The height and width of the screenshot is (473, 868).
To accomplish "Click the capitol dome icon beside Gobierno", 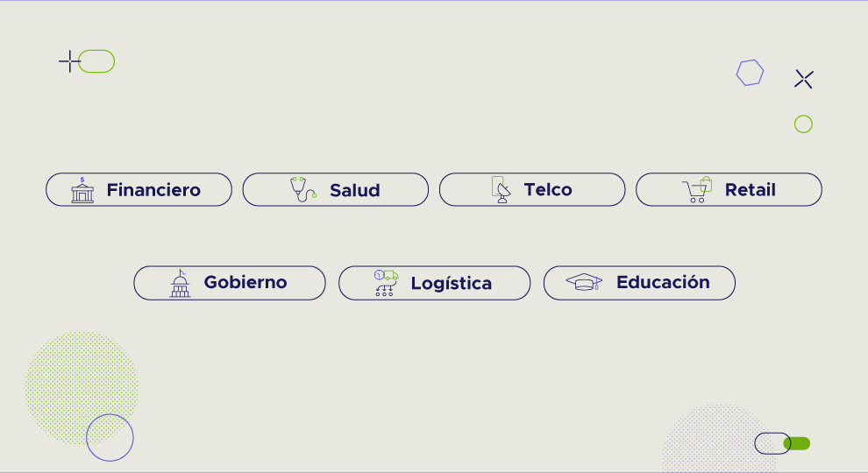I will click(x=180, y=283).
